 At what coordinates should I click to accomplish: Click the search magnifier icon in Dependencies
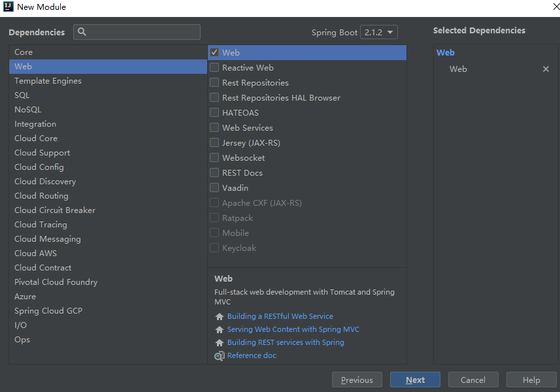point(82,32)
